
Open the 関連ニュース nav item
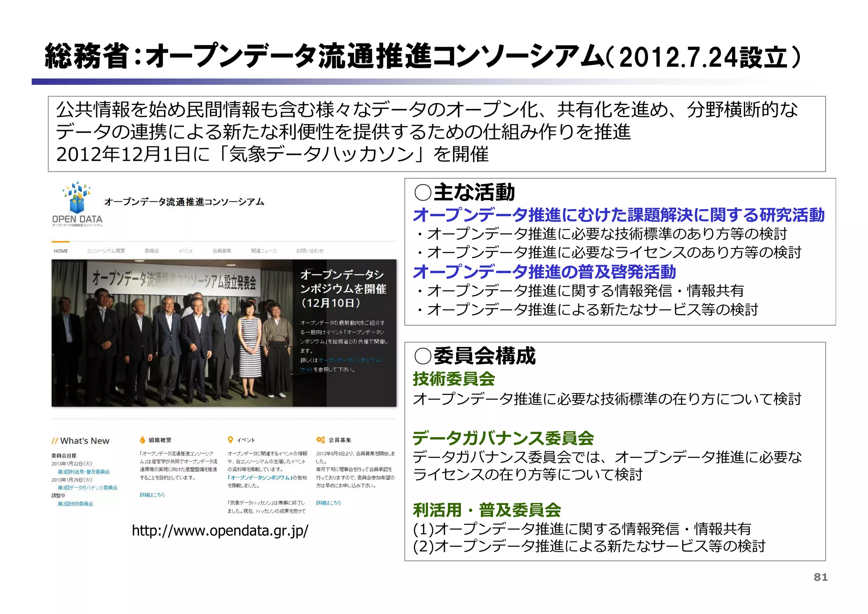(264, 251)
